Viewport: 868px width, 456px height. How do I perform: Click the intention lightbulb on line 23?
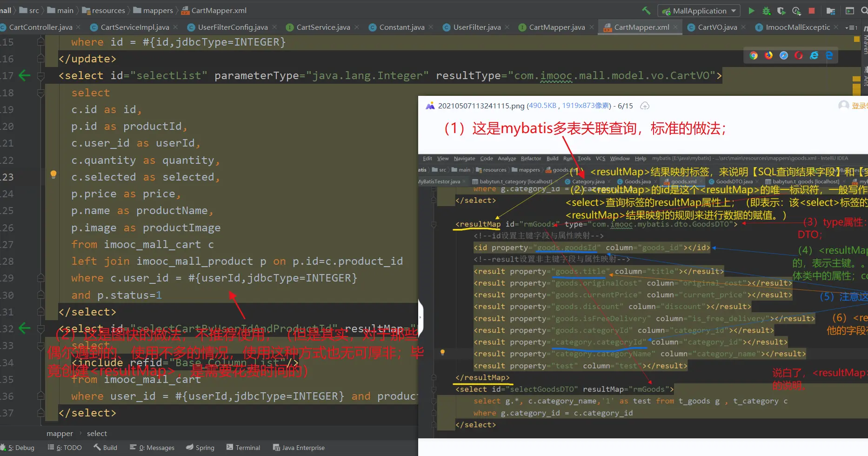coord(53,174)
